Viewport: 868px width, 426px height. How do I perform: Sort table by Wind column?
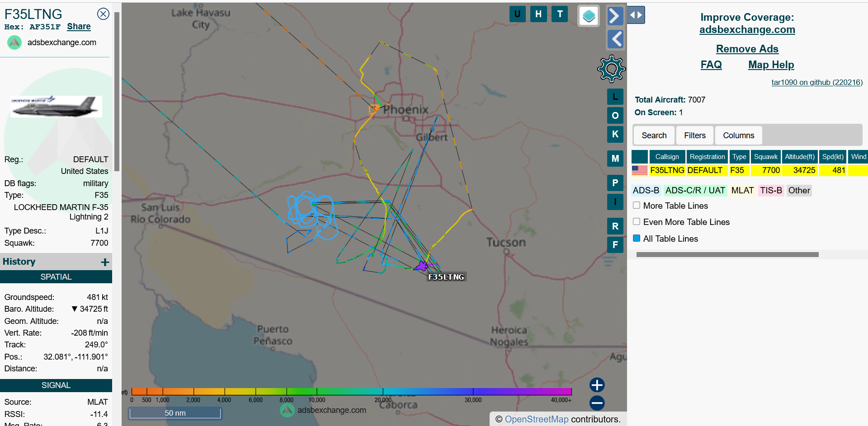point(859,157)
